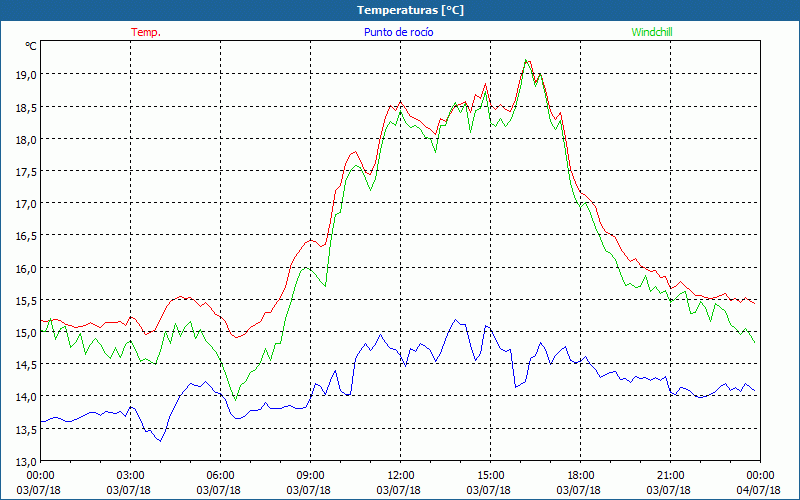Click the 03/07/18 date under 12:00
Image resolution: width=800 pixels, height=500 pixels.
tap(398, 490)
